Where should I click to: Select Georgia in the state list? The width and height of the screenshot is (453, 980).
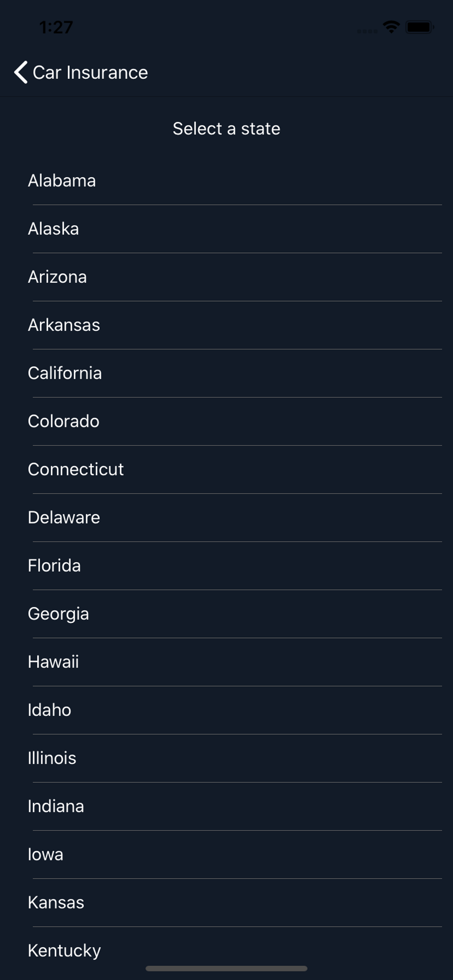[x=59, y=614]
